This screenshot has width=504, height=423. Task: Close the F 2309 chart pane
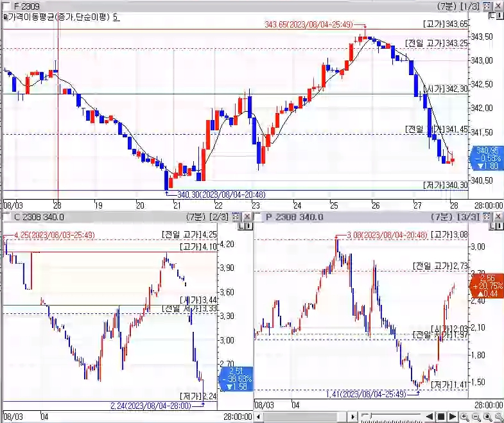498,6
